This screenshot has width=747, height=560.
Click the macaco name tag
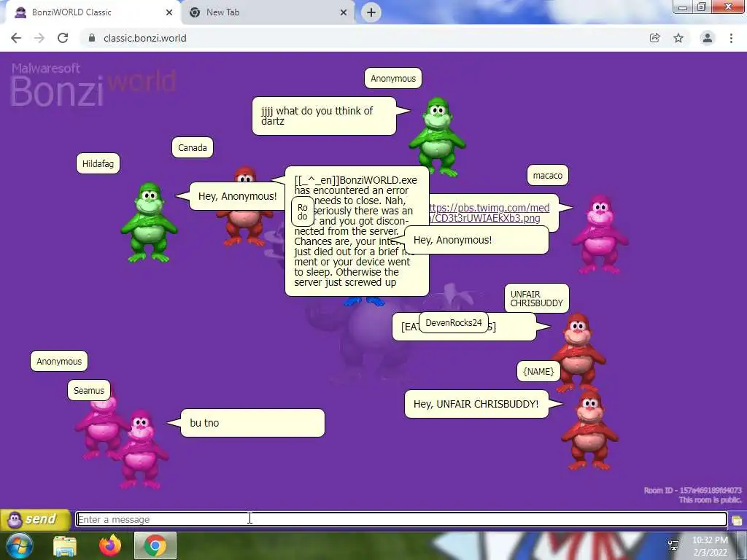tap(548, 175)
